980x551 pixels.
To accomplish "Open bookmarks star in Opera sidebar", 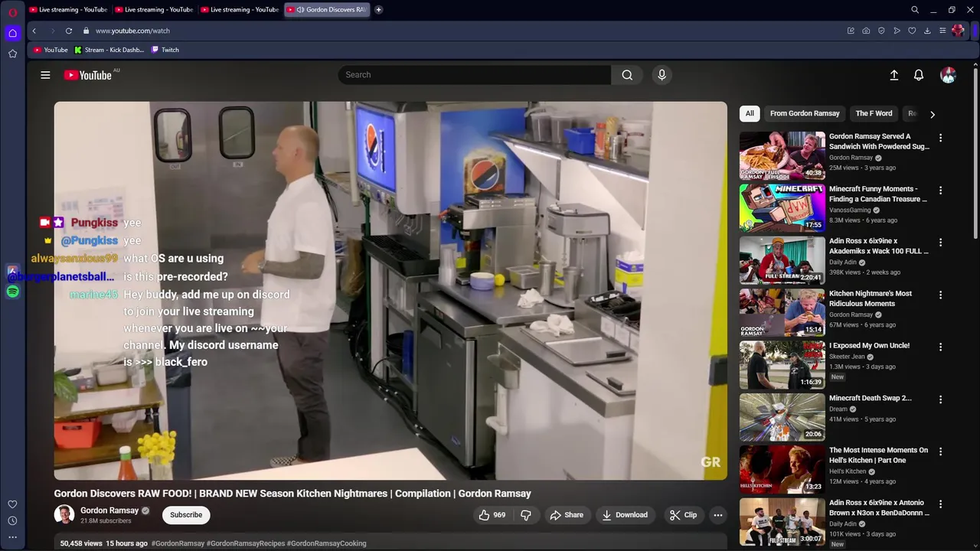I will (x=12, y=54).
